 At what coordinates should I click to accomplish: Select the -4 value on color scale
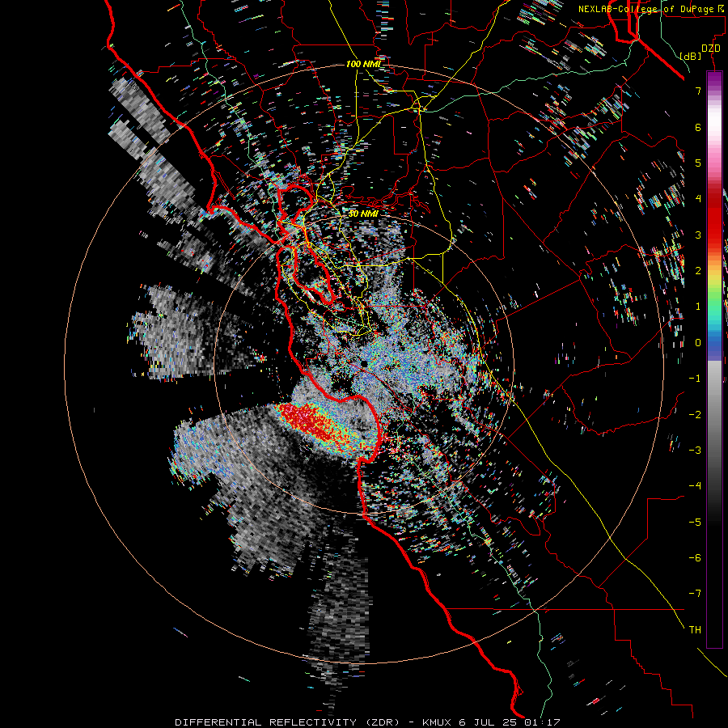point(695,486)
